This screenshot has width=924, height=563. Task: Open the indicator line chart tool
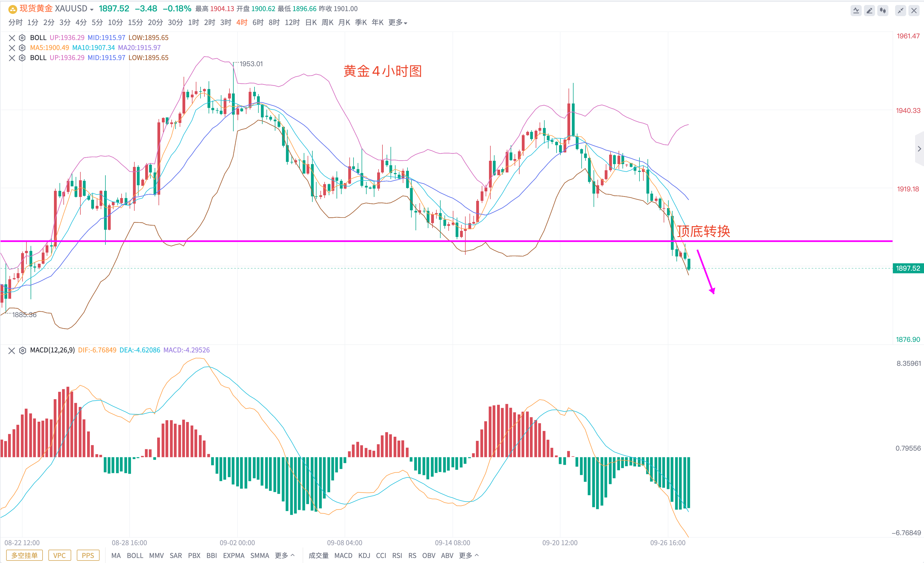[x=856, y=11]
